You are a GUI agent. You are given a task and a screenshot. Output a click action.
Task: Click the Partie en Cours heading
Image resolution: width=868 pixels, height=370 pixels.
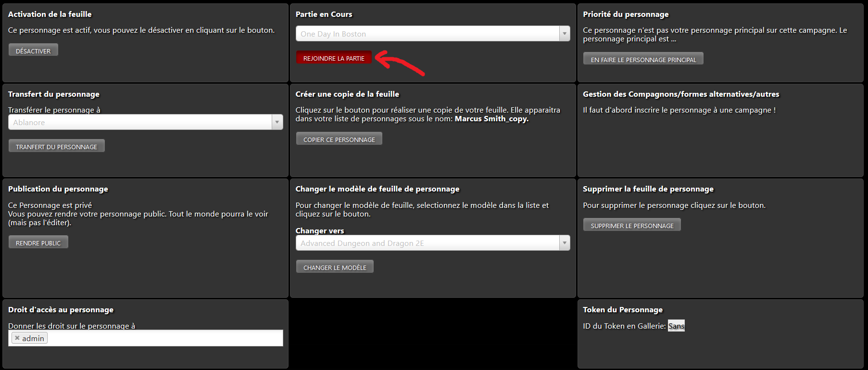324,14
